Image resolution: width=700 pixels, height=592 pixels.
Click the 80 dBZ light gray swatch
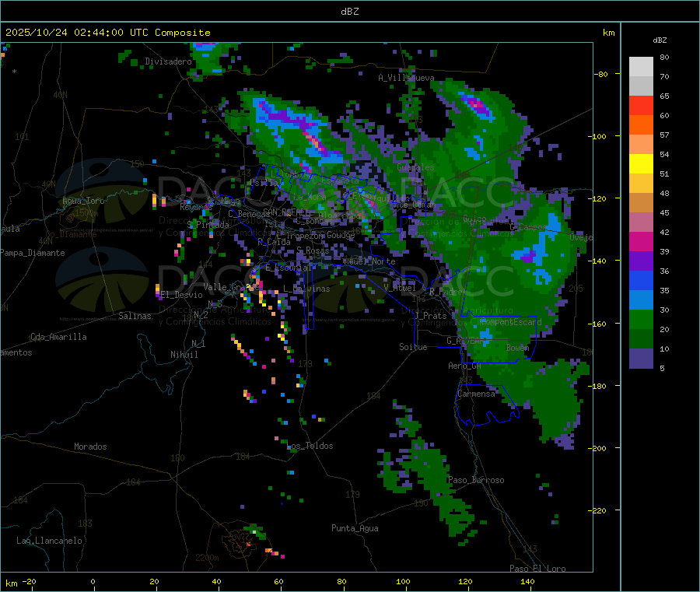[x=641, y=67]
